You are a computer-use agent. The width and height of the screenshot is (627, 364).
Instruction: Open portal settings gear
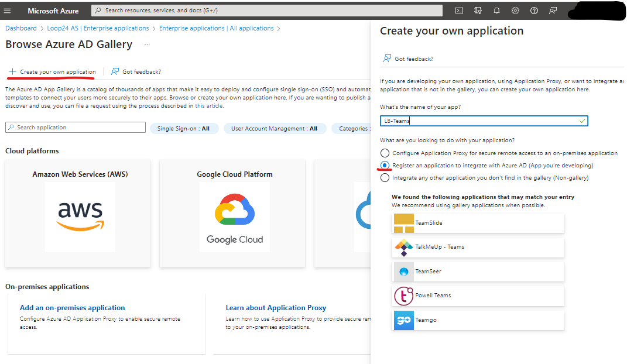pyautogui.click(x=515, y=11)
